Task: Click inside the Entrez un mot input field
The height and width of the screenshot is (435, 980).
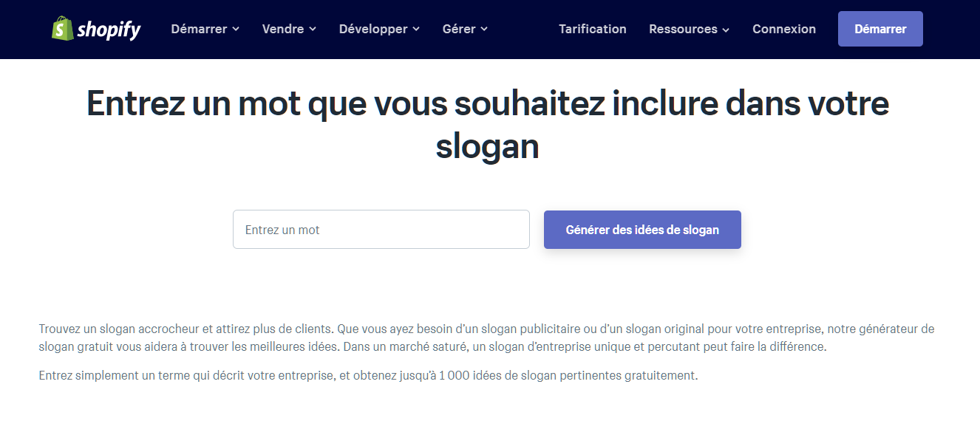Action: click(381, 229)
